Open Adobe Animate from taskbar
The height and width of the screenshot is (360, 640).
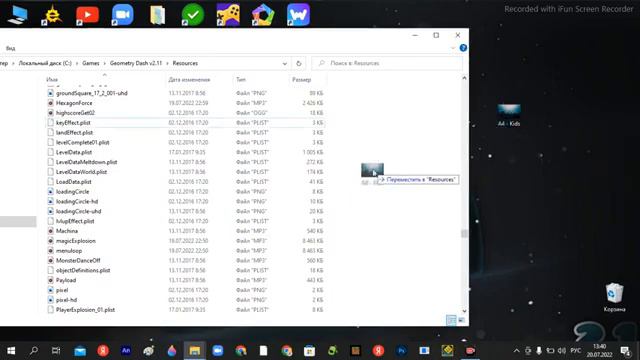(126, 351)
